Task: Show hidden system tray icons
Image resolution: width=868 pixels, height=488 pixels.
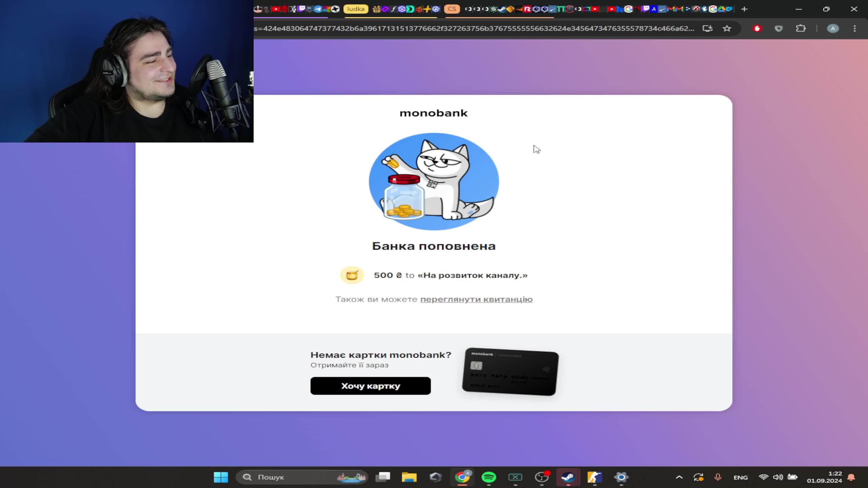Action: pyautogui.click(x=679, y=477)
